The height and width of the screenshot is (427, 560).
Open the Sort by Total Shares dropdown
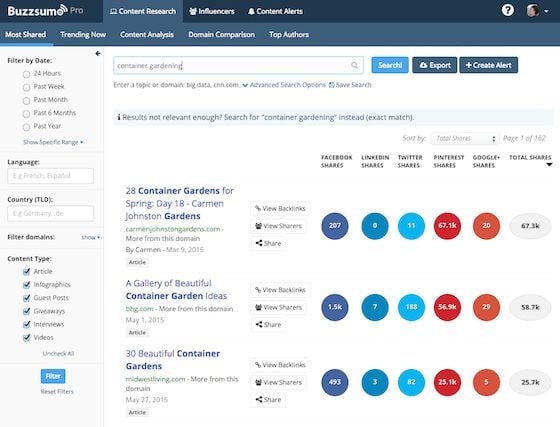[x=465, y=139]
